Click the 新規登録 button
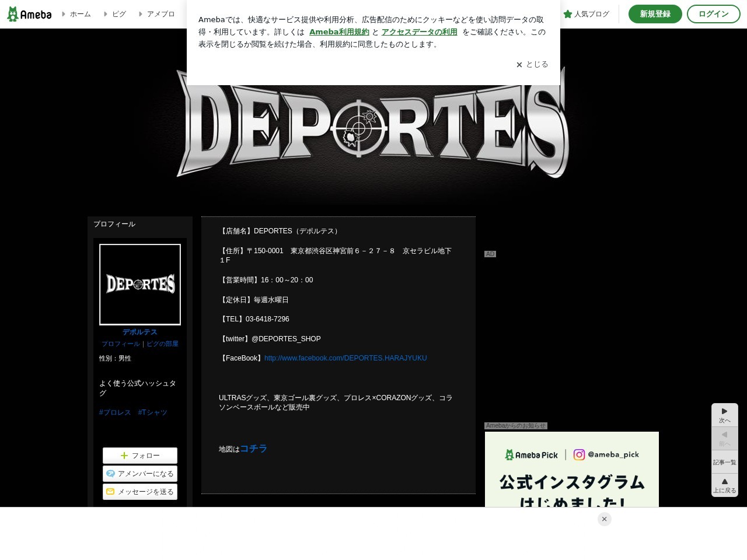The width and height of the screenshot is (747, 560). [655, 13]
